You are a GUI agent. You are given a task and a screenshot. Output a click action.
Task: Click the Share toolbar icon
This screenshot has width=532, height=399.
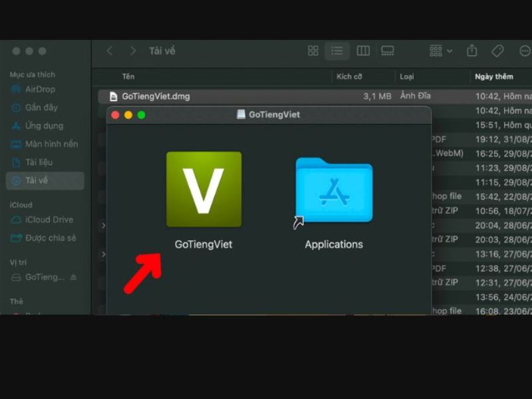[x=472, y=51]
